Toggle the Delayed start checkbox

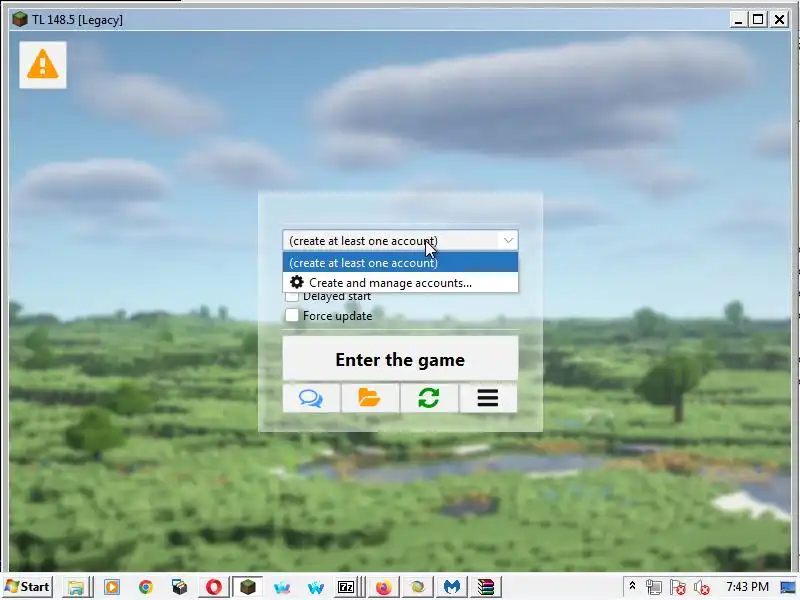292,296
